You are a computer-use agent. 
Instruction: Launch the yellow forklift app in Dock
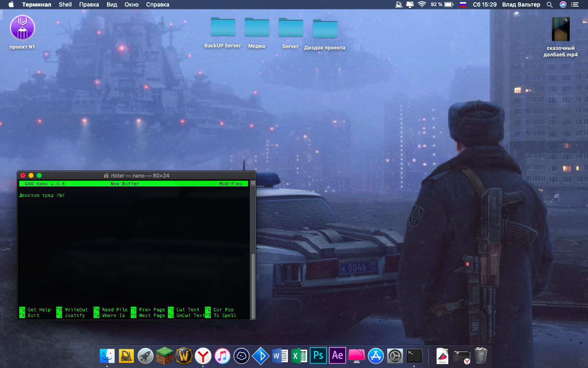pyautogui.click(x=126, y=356)
